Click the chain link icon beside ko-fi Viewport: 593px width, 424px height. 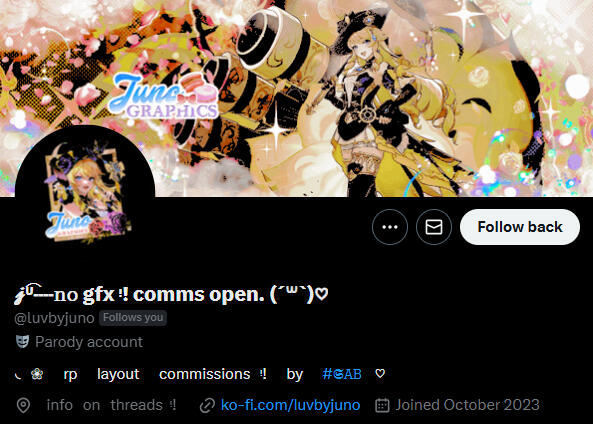click(207, 405)
